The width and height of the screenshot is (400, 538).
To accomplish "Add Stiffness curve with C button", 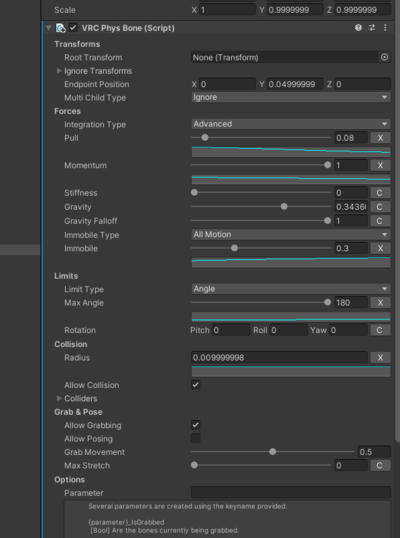I will (x=380, y=193).
